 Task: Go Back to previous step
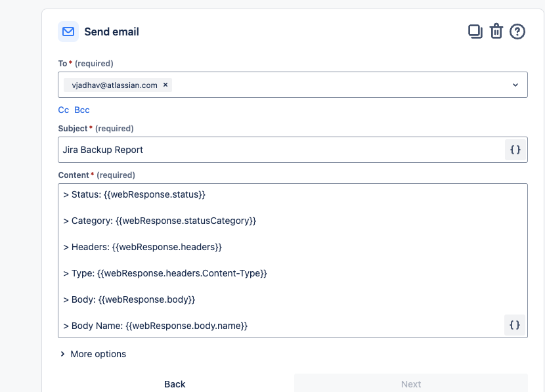pos(175,384)
